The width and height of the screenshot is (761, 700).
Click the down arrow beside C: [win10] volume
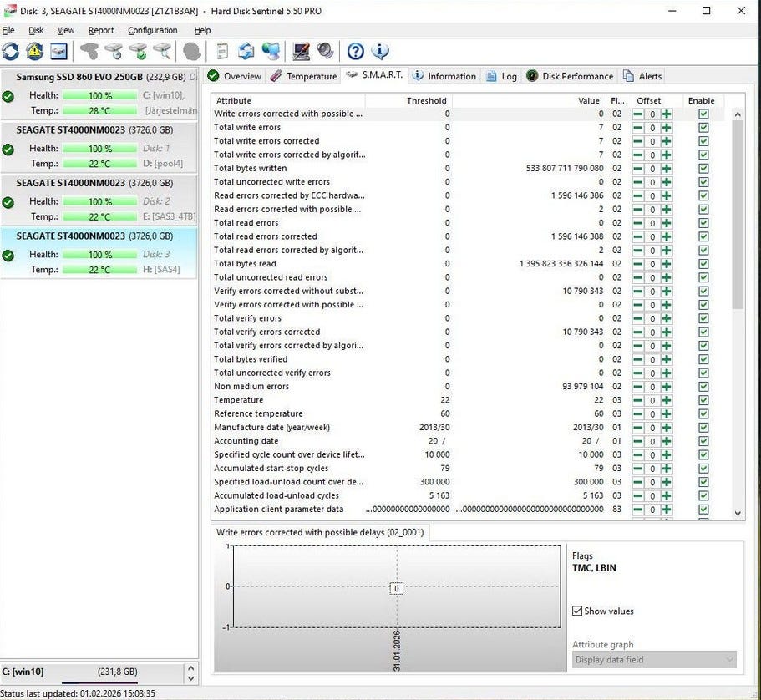click(x=190, y=677)
